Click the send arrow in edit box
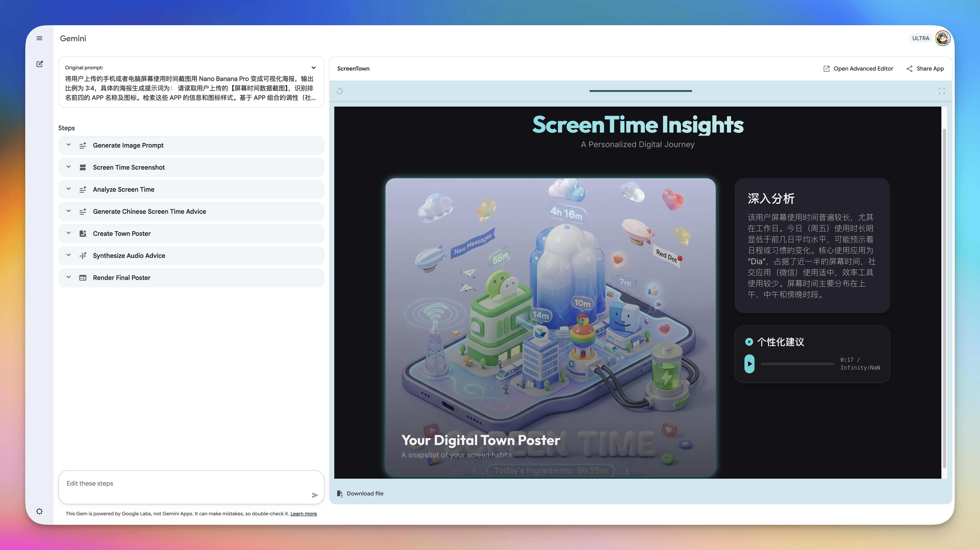The image size is (980, 550). (315, 495)
